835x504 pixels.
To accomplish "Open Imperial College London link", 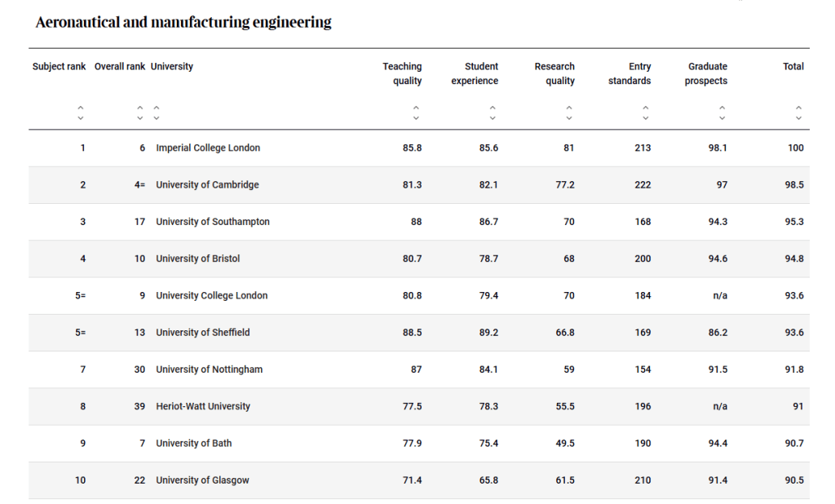I will pos(208,148).
